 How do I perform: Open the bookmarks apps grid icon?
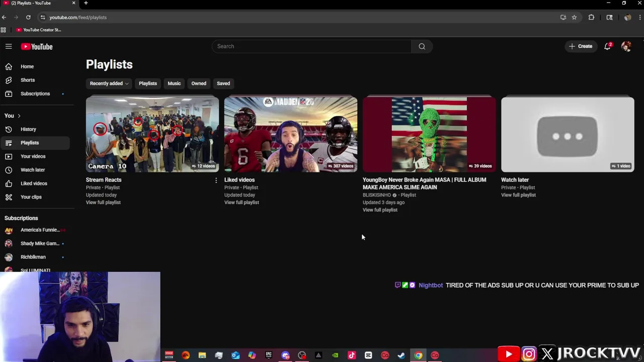[x=4, y=30]
